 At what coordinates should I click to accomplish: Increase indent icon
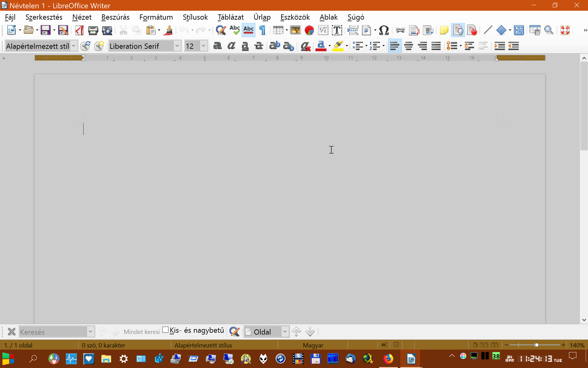[499, 46]
